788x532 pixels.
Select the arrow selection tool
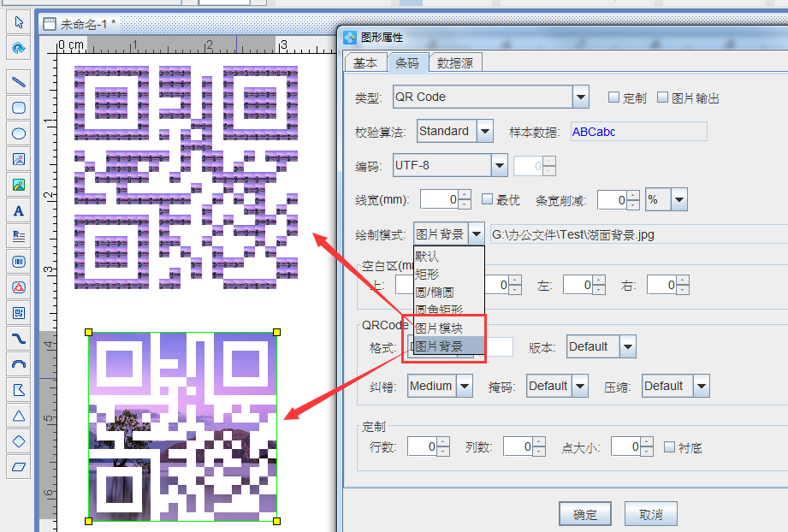point(18,21)
